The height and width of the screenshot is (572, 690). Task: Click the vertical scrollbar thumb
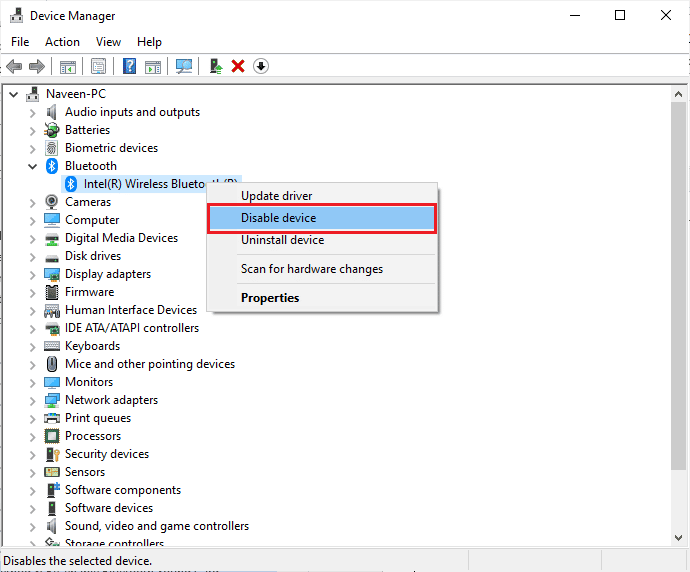pos(678,286)
